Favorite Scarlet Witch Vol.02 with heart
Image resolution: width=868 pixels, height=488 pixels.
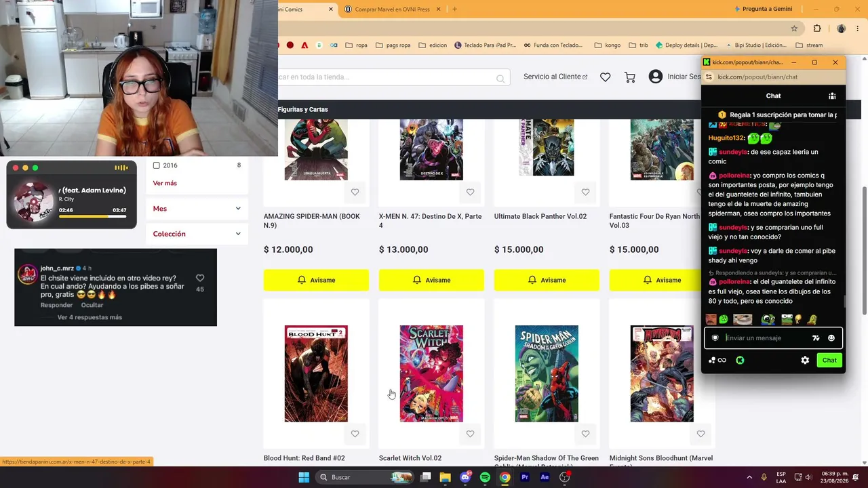pos(470,434)
